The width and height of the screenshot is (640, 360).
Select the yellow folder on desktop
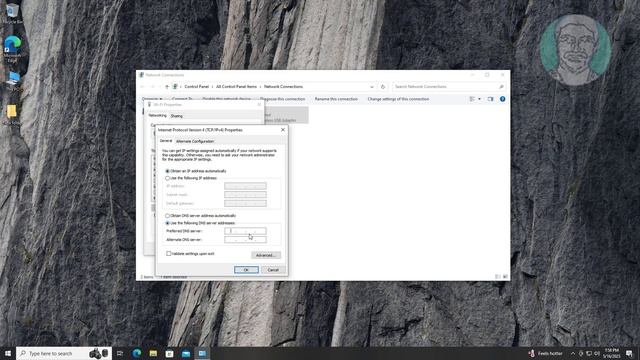coord(11,114)
